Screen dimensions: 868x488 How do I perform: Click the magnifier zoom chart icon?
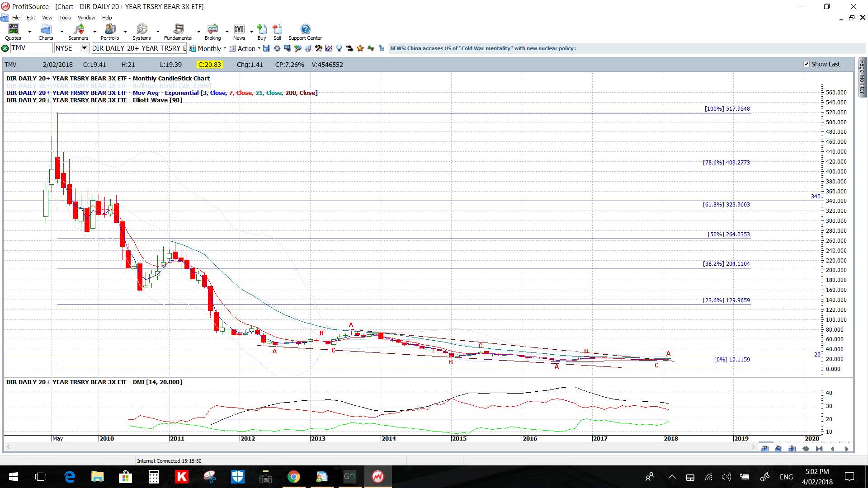pos(297,48)
